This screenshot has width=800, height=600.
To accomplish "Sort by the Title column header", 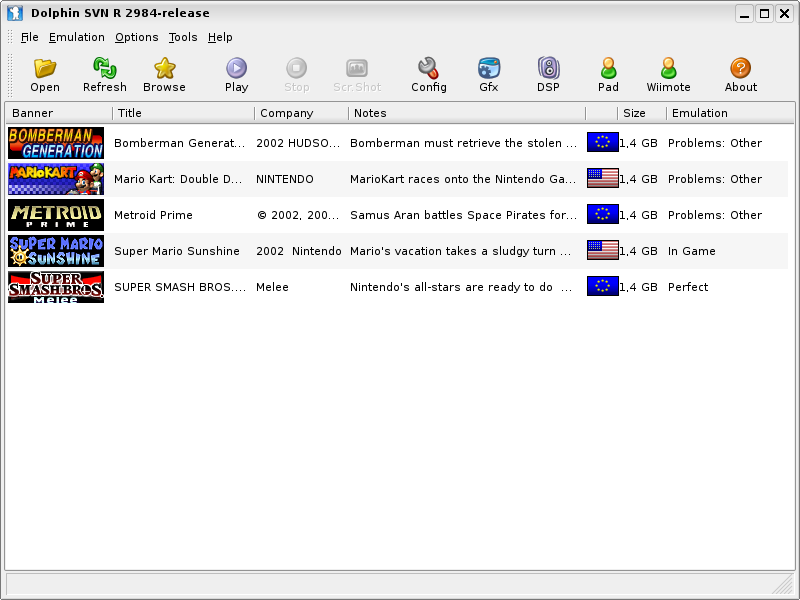I will [x=184, y=113].
